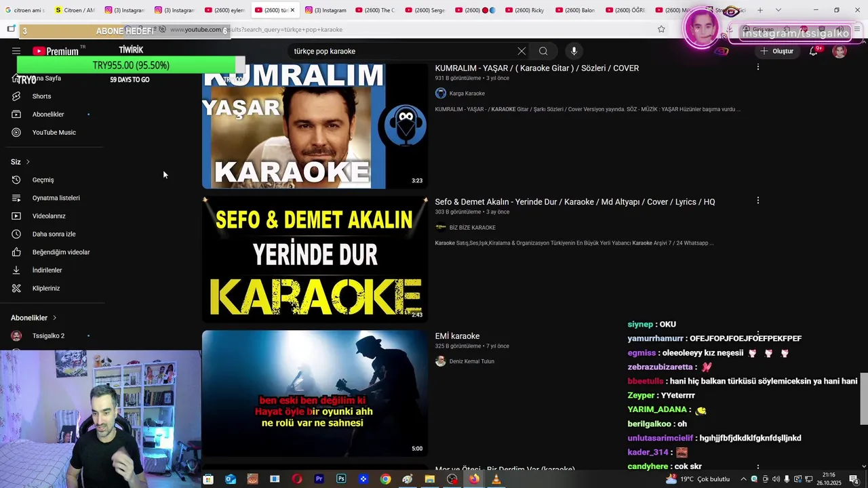The width and height of the screenshot is (868, 488).
Task: Click the Karga Karaoke channel avatar
Action: pos(441,94)
